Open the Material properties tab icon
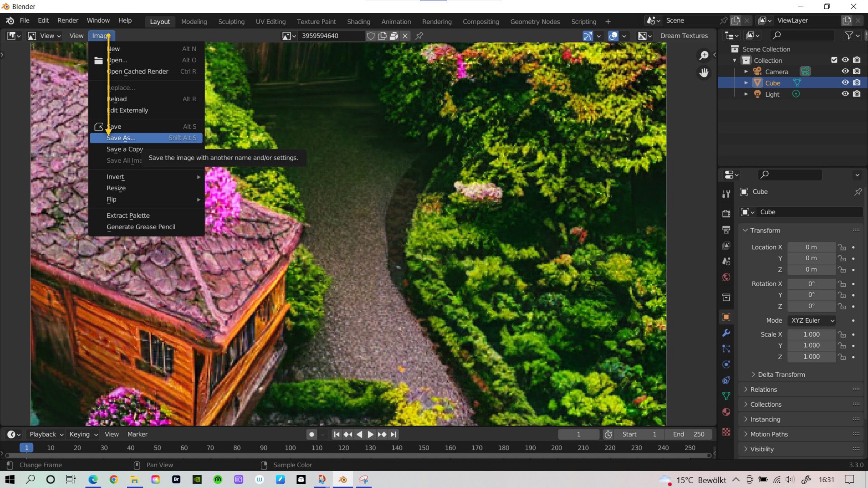Screen dimensions: 868x488 point(726,412)
